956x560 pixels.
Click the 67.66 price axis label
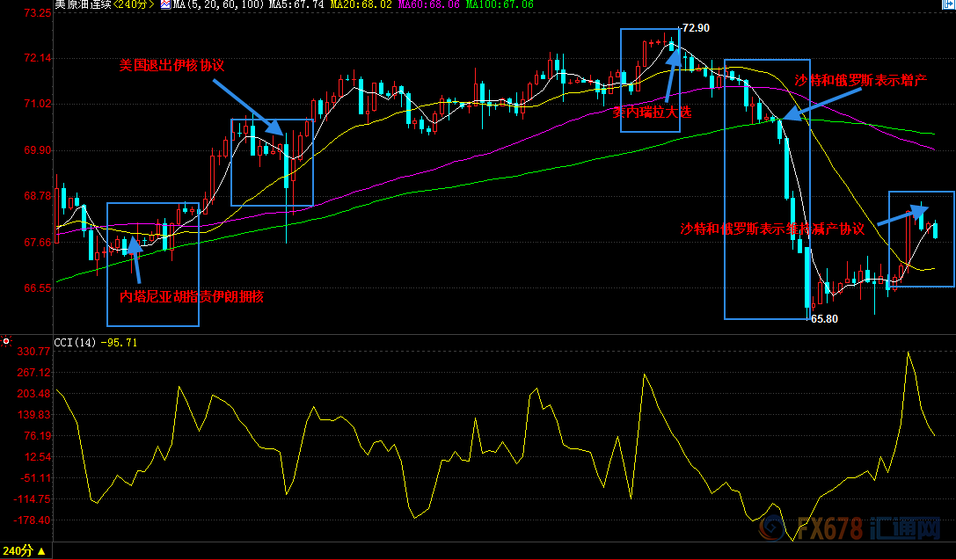coord(37,243)
